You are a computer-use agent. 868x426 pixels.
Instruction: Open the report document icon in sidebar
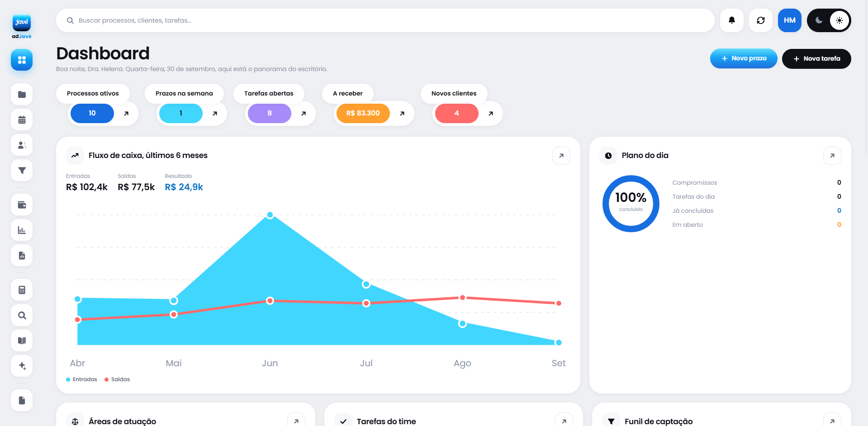click(22, 255)
